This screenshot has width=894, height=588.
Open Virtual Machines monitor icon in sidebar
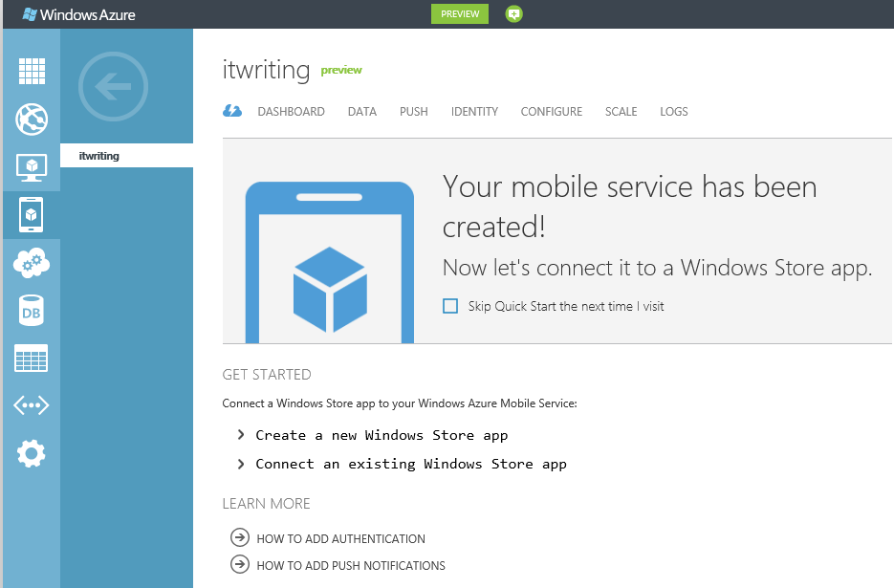point(32,167)
